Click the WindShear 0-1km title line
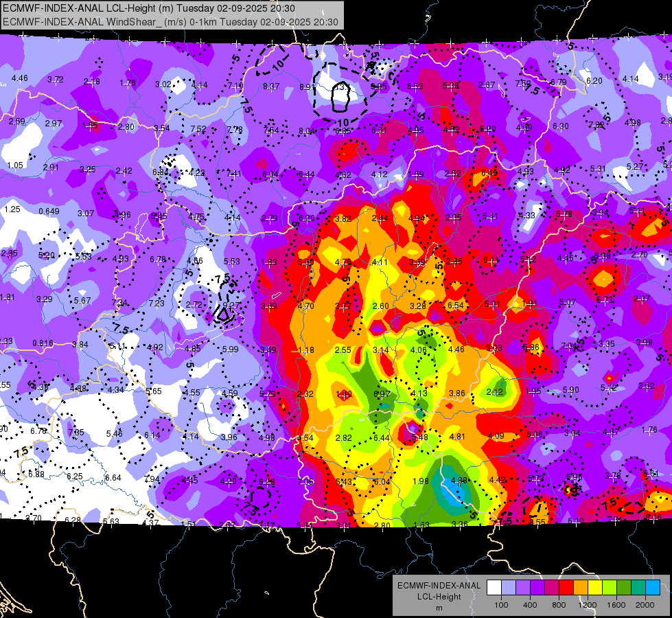The width and height of the screenshot is (672, 618). click(170, 22)
